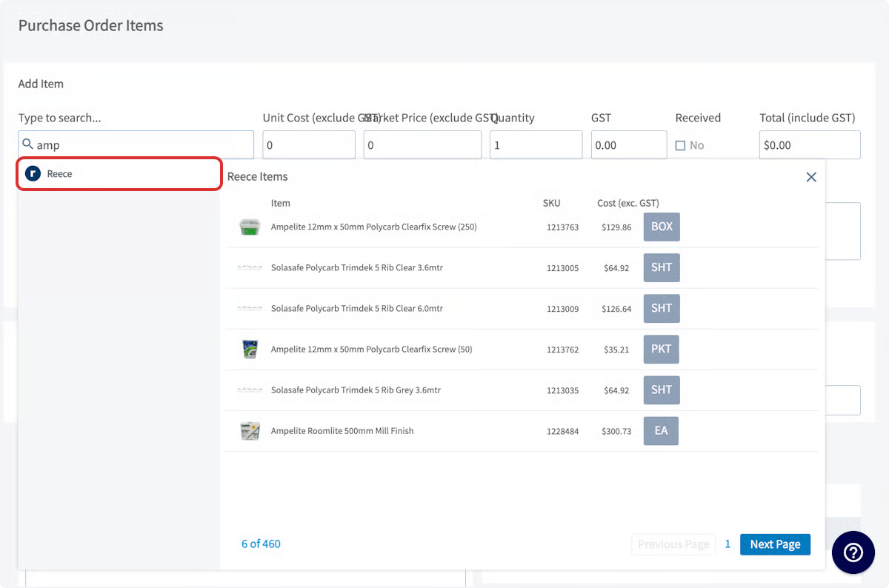Screen dimensions: 889x588
Task: Open thumbnail of Trimdek Rib Clear 6.0mtr
Action: pos(250,308)
